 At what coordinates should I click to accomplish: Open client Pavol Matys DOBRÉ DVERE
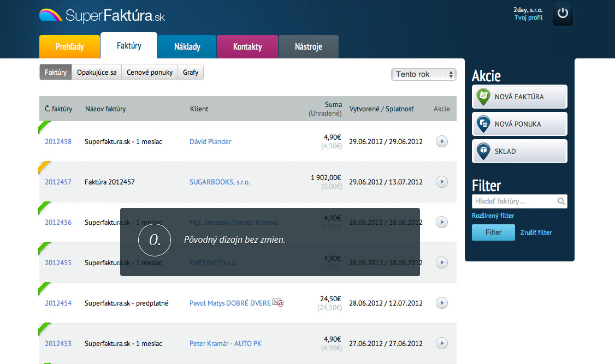click(x=230, y=303)
